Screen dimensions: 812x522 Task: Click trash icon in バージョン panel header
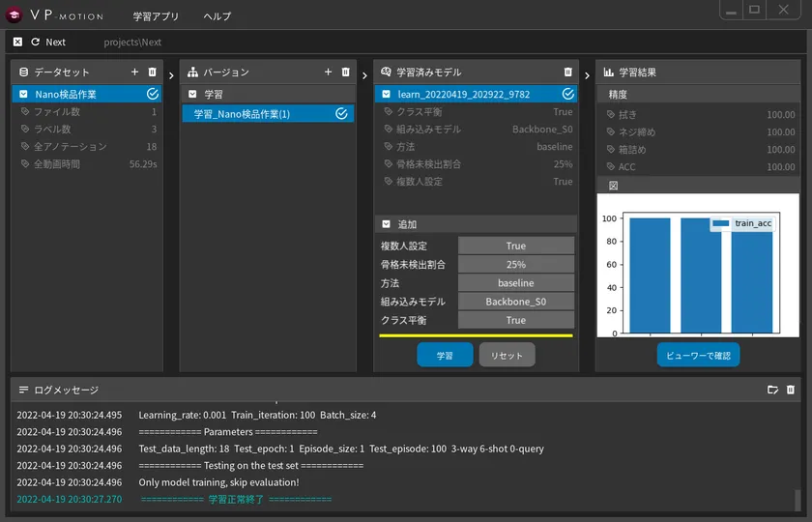(345, 72)
